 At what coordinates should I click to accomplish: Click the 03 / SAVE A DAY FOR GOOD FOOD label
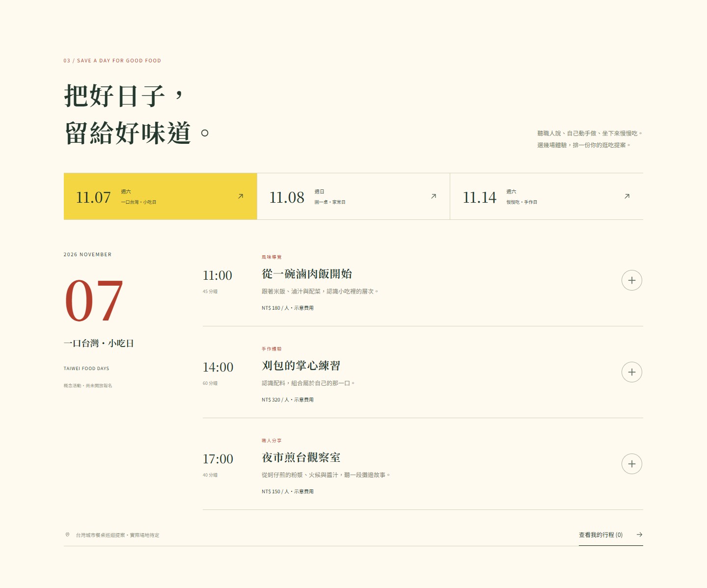pos(112,61)
